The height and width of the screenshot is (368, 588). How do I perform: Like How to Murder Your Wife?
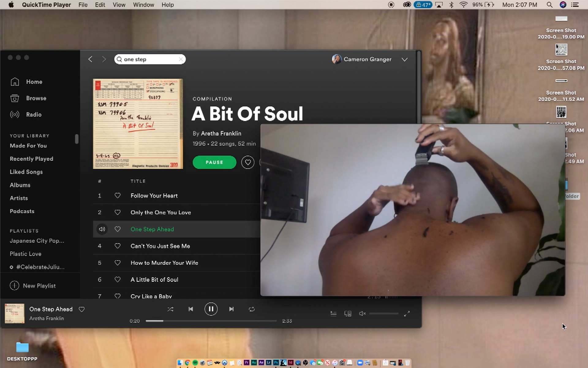pyautogui.click(x=117, y=263)
